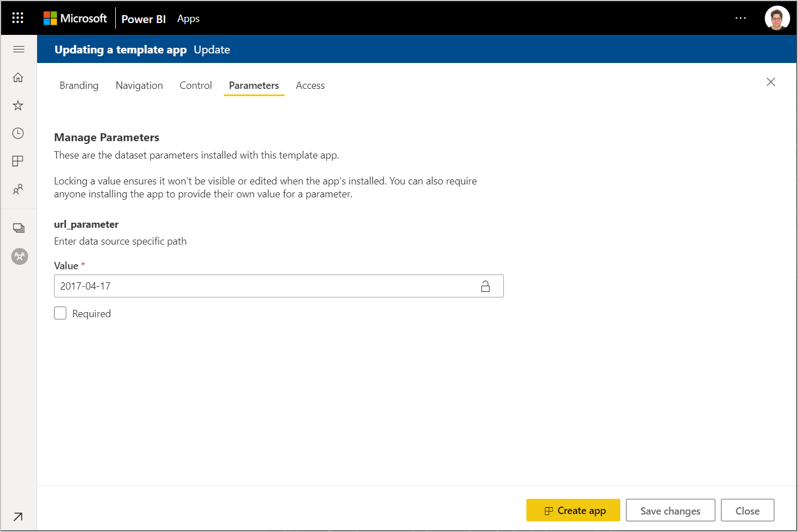Click the url_parameter label
798x532 pixels.
[86, 224]
